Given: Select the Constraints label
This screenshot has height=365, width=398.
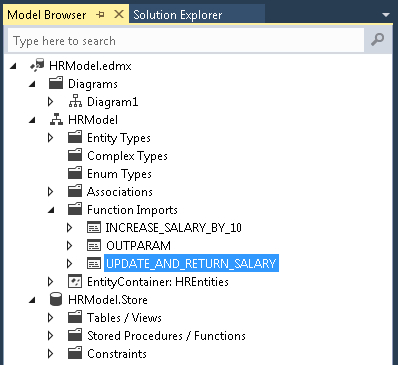Looking at the screenshot, I should 117,354.
